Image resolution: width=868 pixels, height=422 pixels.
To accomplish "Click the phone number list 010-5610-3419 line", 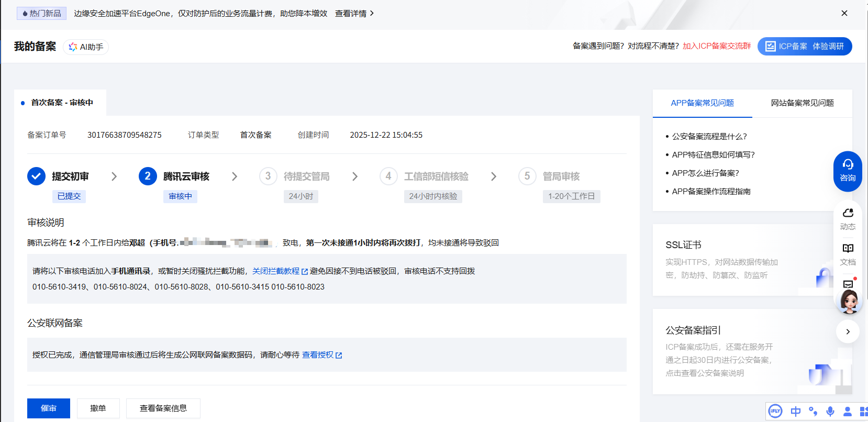I will 179,287.
